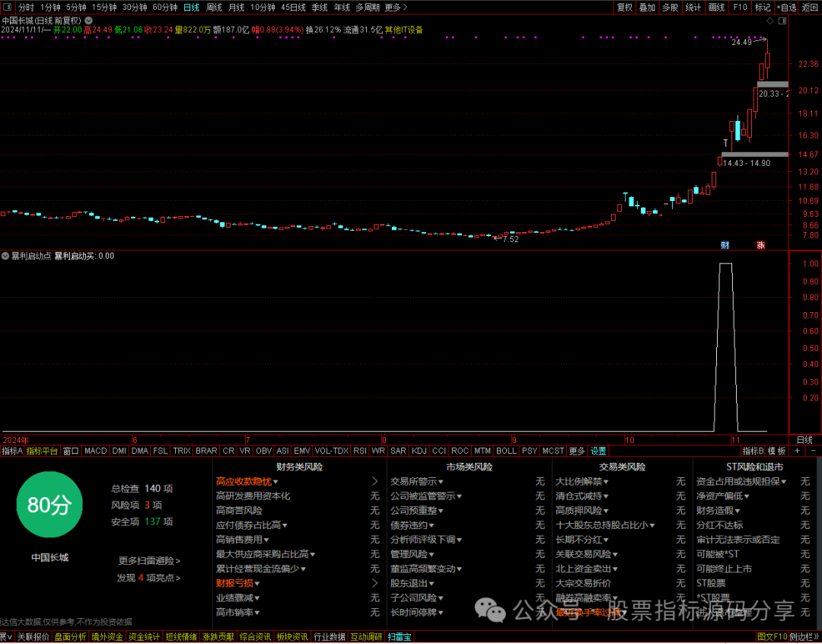The image size is (822, 644).
Task: Open indicator 设置 settings
Action: pyautogui.click(x=598, y=451)
